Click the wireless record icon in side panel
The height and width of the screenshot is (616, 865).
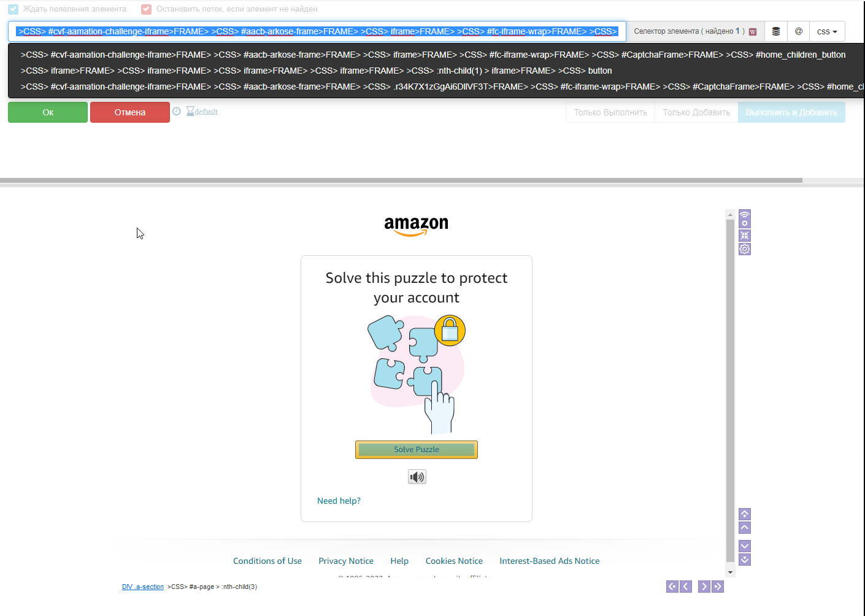pyautogui.click(x=745, y=218)
